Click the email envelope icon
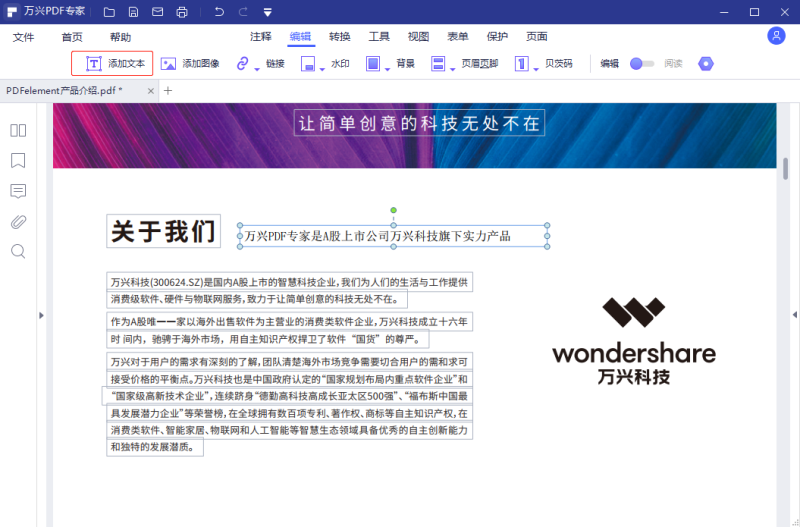Screen dimensions: 800x527 coord(158,12)
